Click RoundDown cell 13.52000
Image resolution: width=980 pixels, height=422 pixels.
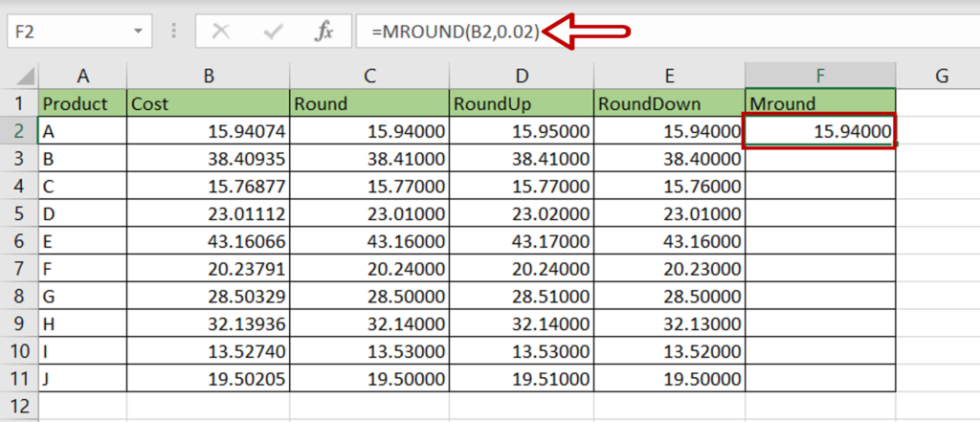click(x=669, y=351)
